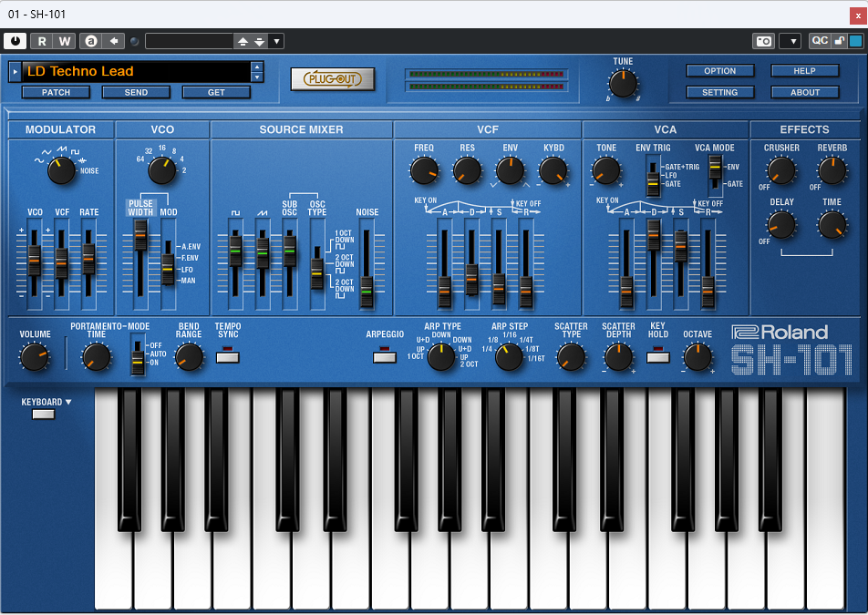Click the Modulator RATE slider
Image resolution: width=868 pixels, height=615 pixels.
click(x=88, y=264)
